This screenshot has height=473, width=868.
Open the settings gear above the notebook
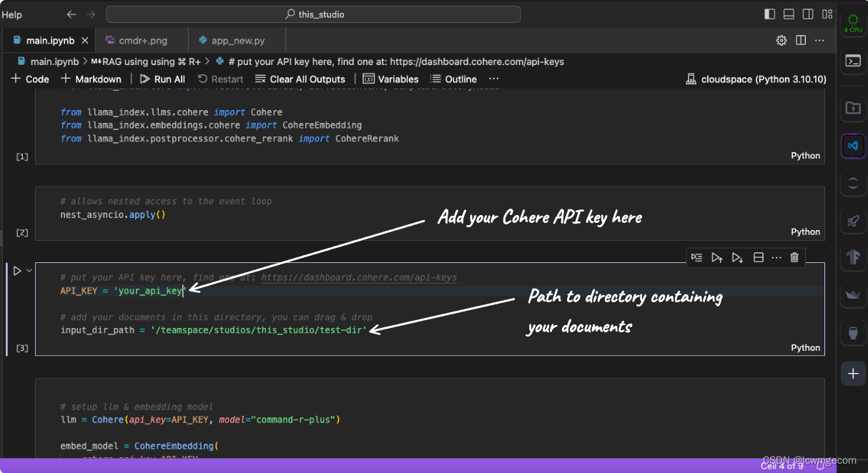tap(781, 41)
